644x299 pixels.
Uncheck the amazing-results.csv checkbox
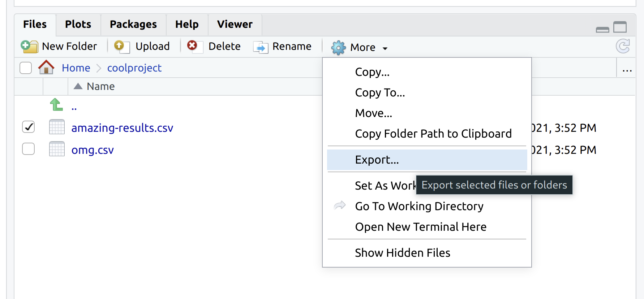coord(28,127)
